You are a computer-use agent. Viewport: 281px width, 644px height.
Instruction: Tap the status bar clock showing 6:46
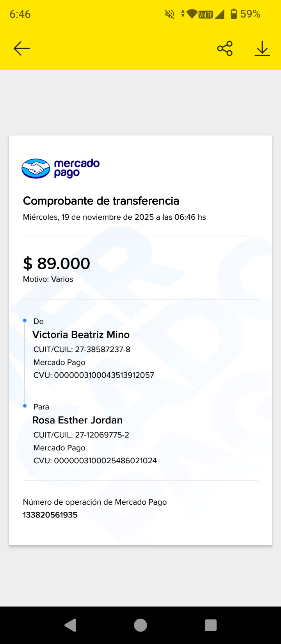point(20,14)
